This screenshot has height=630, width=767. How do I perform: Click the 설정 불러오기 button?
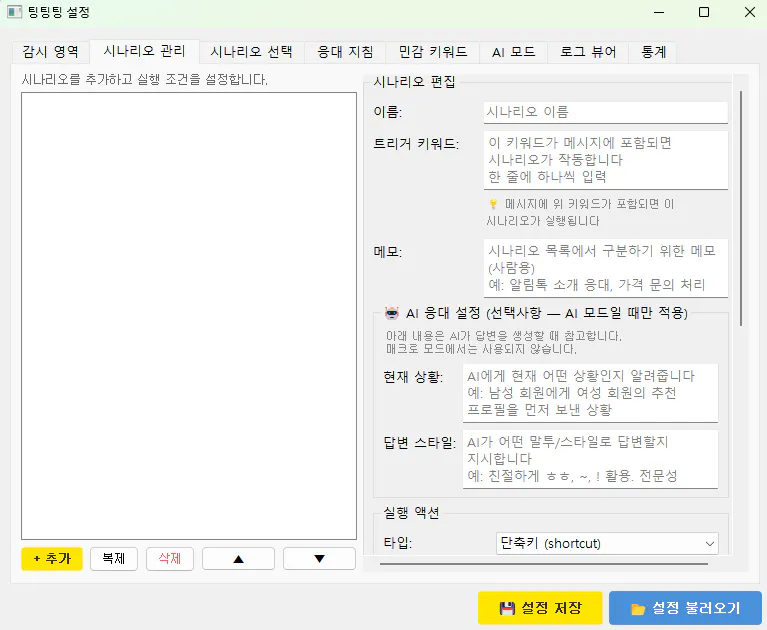685,608
